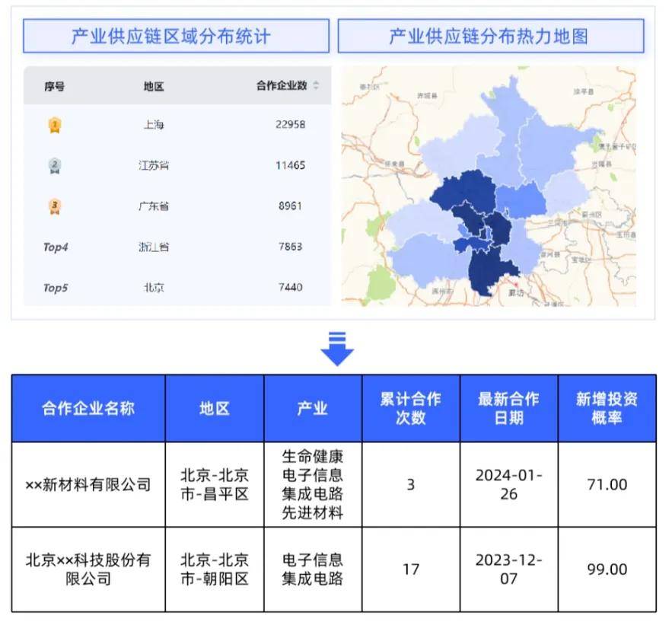Image resolution: width=672 pixels, height=622 pixels.
Task: Click the gold rank 1 medal icon
Action: [55, 125]
